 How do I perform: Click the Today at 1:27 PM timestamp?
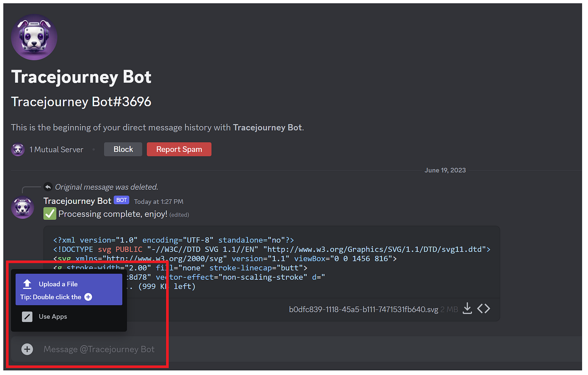tap(158, 202)
